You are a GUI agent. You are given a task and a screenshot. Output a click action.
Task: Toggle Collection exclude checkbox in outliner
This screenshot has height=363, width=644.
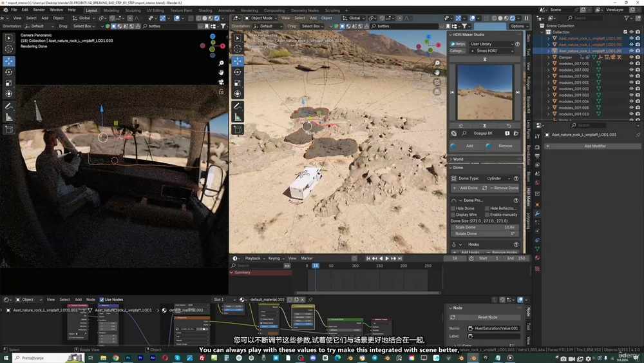(x=625, y=32)
